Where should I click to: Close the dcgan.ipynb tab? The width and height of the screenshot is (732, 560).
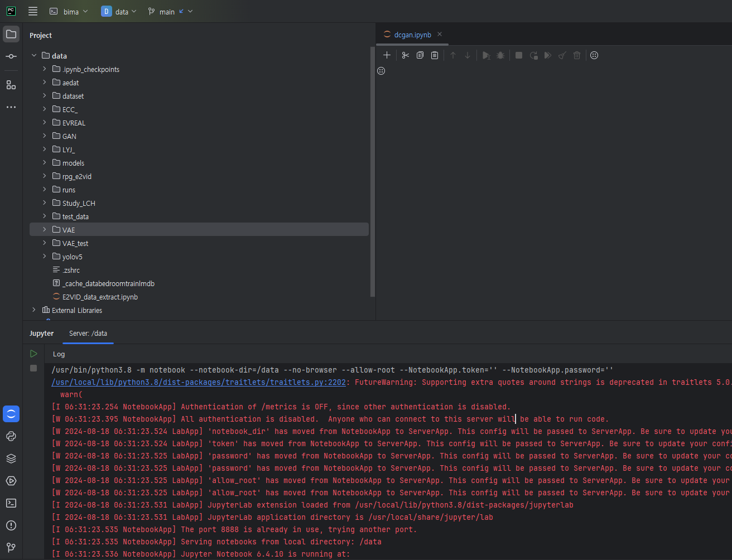point(440,34)
